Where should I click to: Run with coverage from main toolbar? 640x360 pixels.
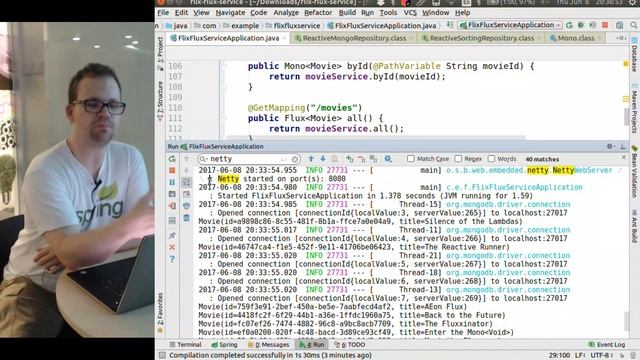593,25
